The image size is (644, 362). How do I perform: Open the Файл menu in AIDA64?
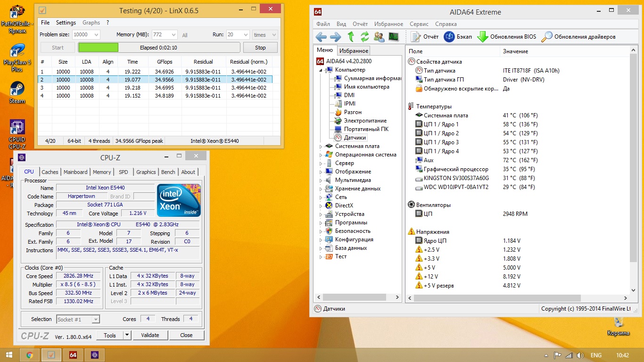point(323,24)
